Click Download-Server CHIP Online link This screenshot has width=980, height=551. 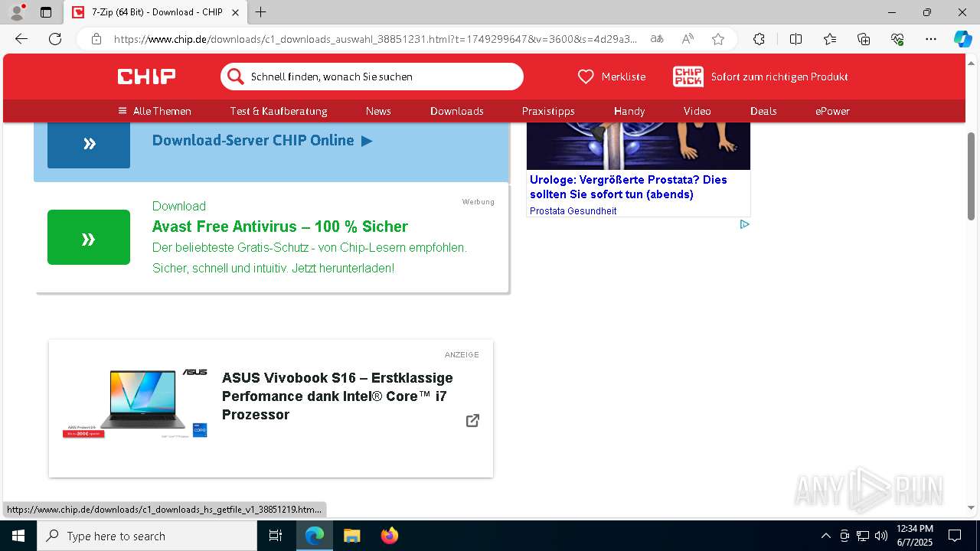pyautogui.click(x=262, y=140)
